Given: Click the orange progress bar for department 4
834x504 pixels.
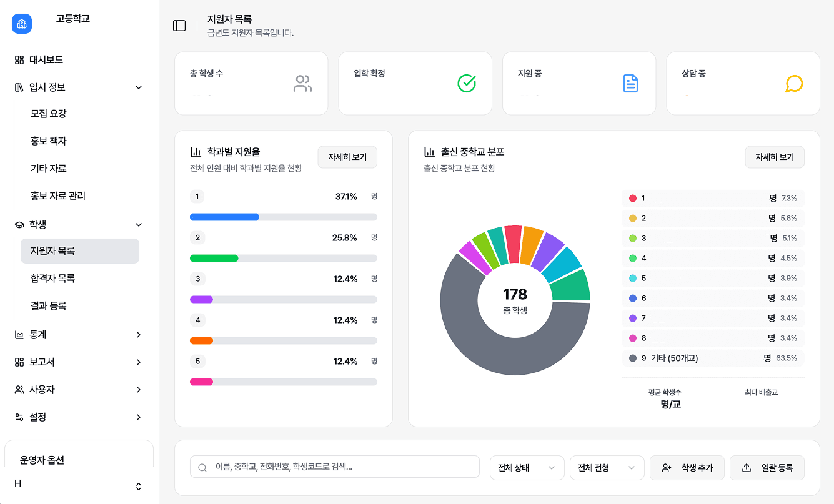Looking at the screenshot, I should tap(201, 341).
